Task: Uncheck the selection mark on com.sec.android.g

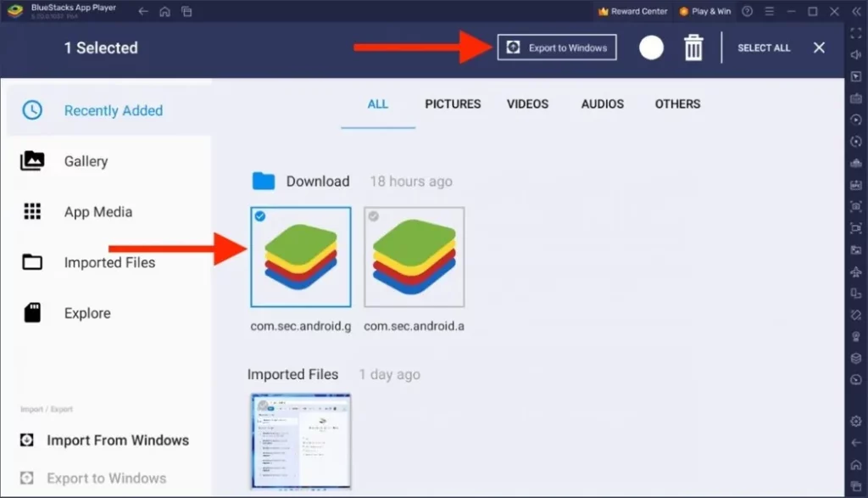Action: [259, 216]
